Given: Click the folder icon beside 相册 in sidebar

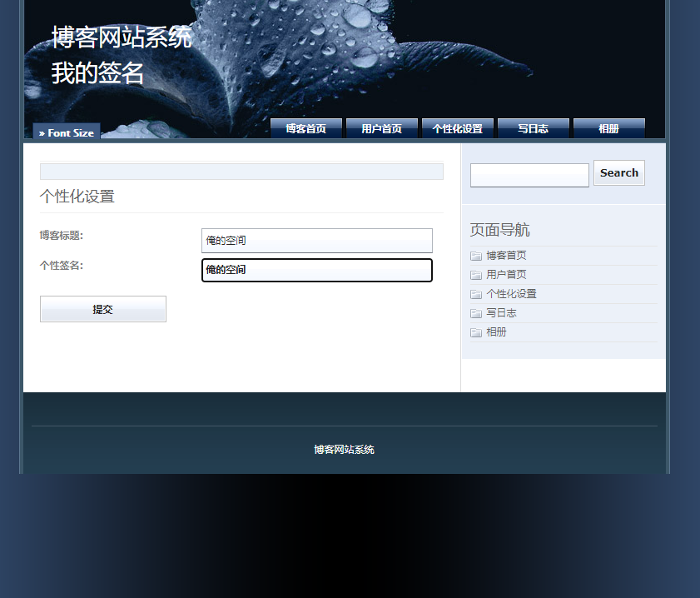Looking at the screenshot, I should (x=475, y=331).
